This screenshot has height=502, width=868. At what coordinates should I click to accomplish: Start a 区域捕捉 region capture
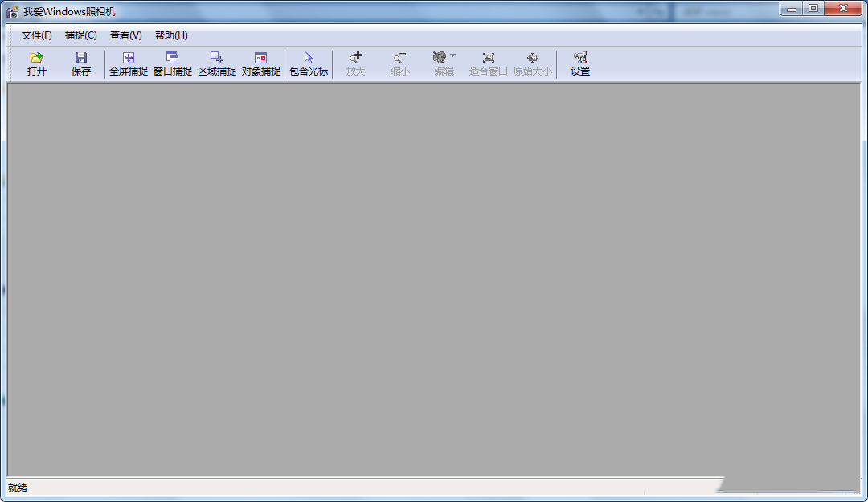(x=216, y=64)
